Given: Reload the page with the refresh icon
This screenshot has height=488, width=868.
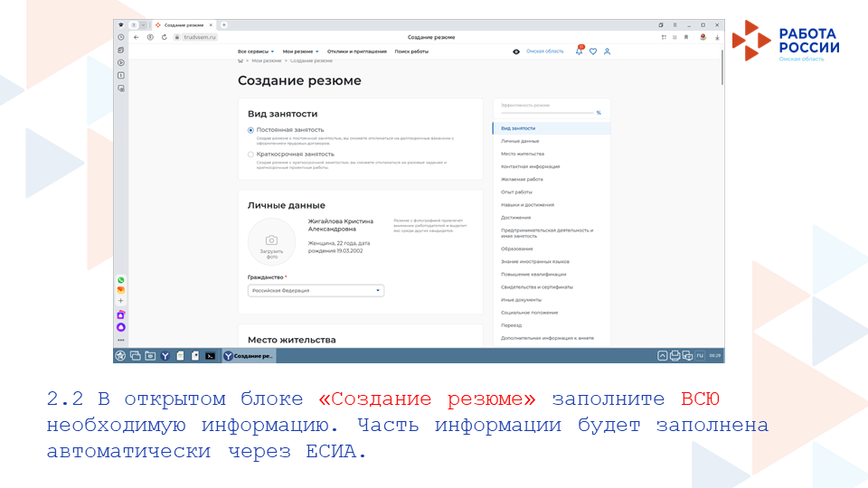Looking at the screenshot, I should (164, 37).
